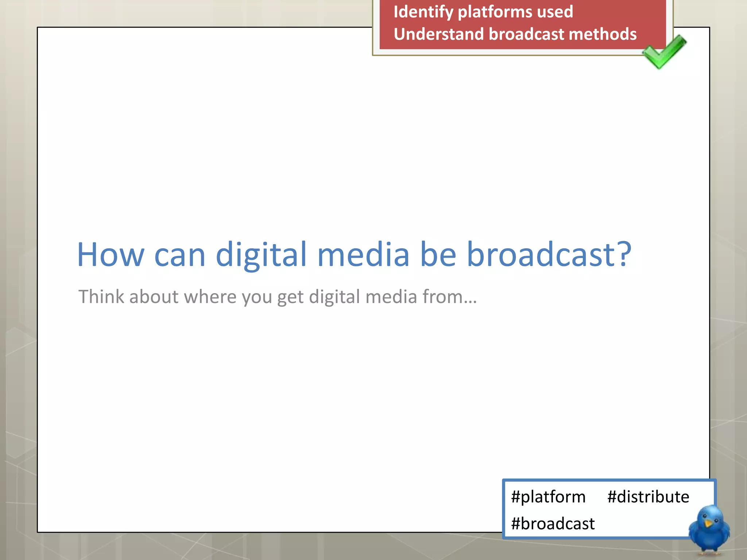Screen dimensions: 747x560
Task: Click the #platform hashtag
Action: coord(548,497)
